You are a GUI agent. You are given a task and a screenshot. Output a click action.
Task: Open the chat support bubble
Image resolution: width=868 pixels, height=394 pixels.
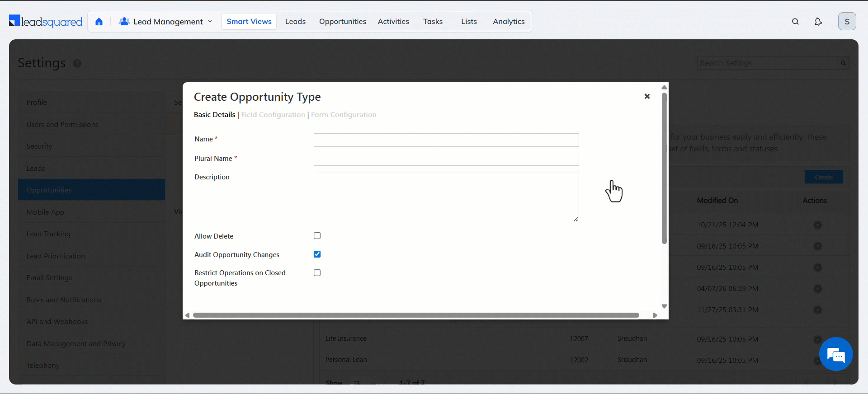click(835, 354)
